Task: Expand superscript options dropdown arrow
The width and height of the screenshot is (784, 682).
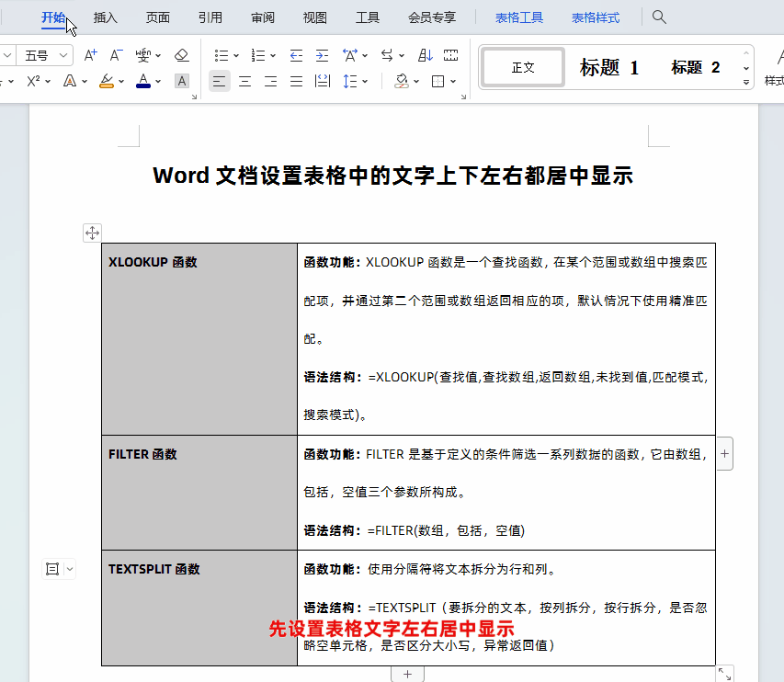Action: [48, 82]
